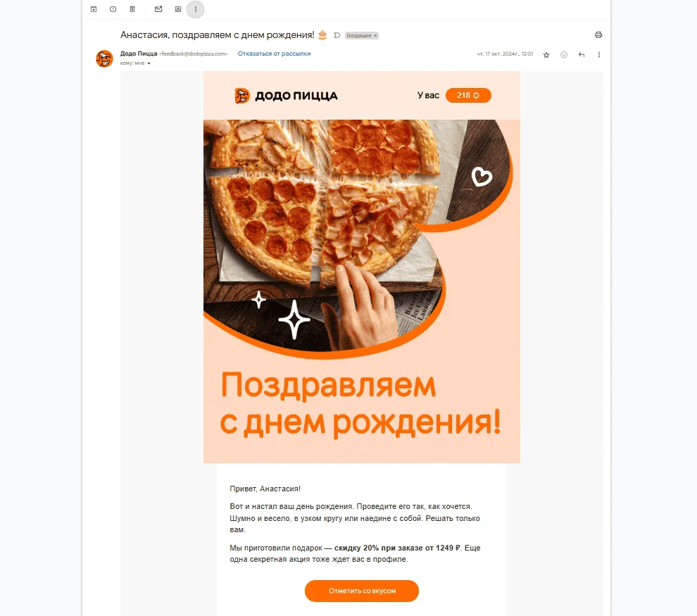
Task: Click the Додо Пицца sender avatar
Action: 104,58
